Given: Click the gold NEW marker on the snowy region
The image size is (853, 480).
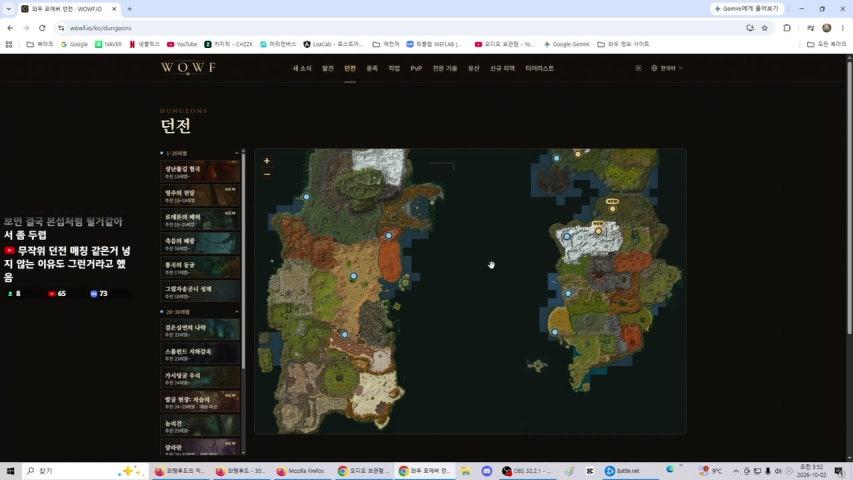Looking at the screenshot, I should (598, 231).
